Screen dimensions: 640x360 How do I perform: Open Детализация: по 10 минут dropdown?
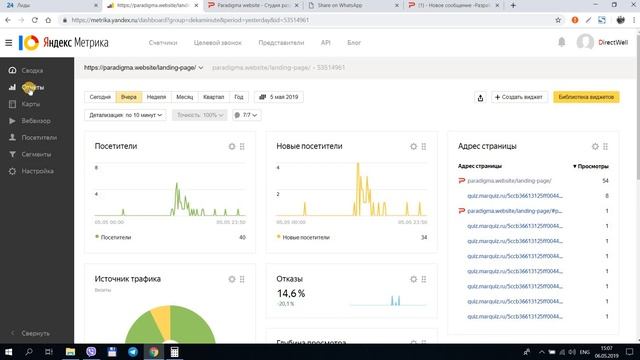[x=125, y=115]
